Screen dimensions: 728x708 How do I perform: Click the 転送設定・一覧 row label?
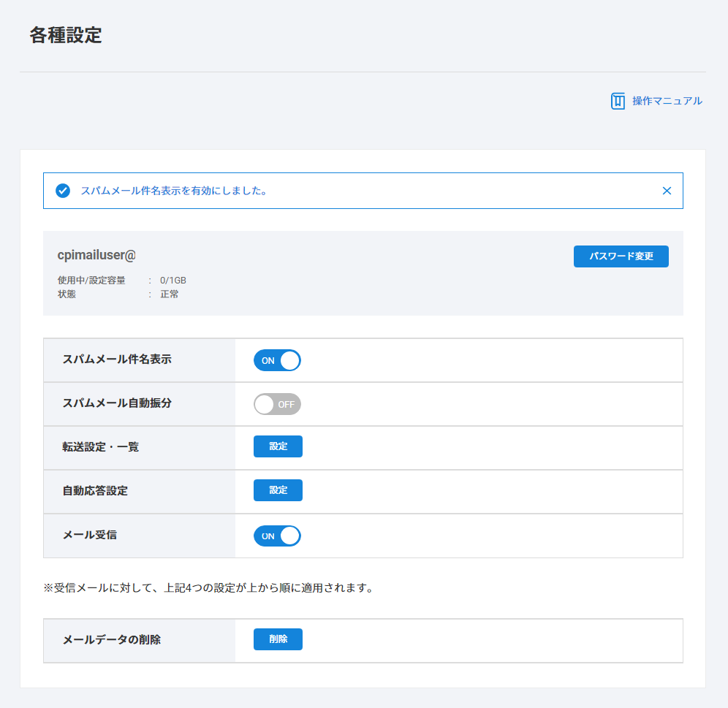tap(101, 446)
